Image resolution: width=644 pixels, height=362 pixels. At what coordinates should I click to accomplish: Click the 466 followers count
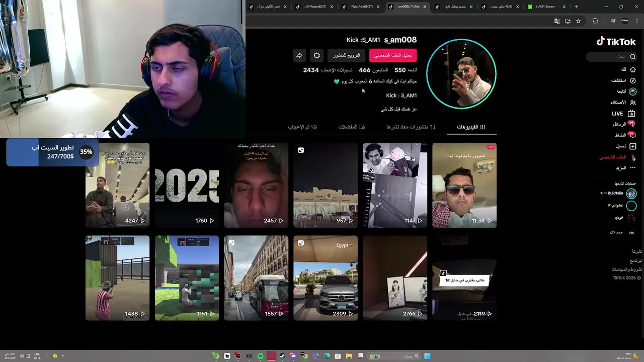tap(373, 70)
